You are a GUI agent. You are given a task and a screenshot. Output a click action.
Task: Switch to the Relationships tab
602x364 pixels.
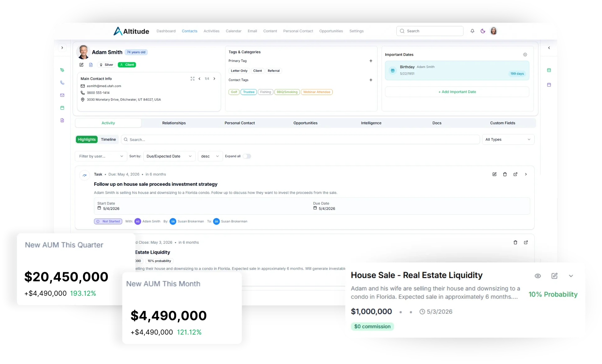(174, 123)
